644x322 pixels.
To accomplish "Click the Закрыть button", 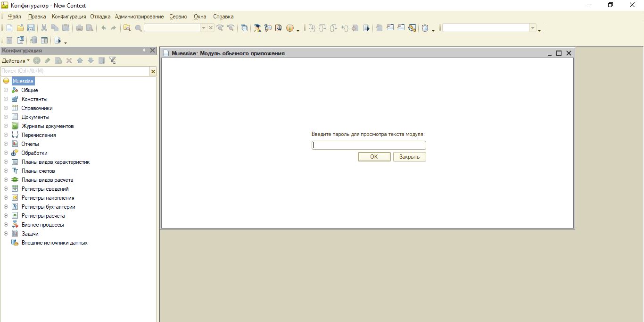I will pos(409,157).
